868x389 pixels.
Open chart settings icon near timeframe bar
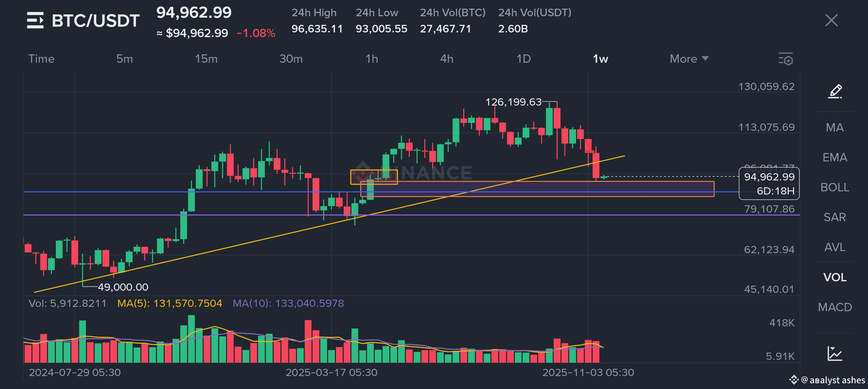[786, 59]
